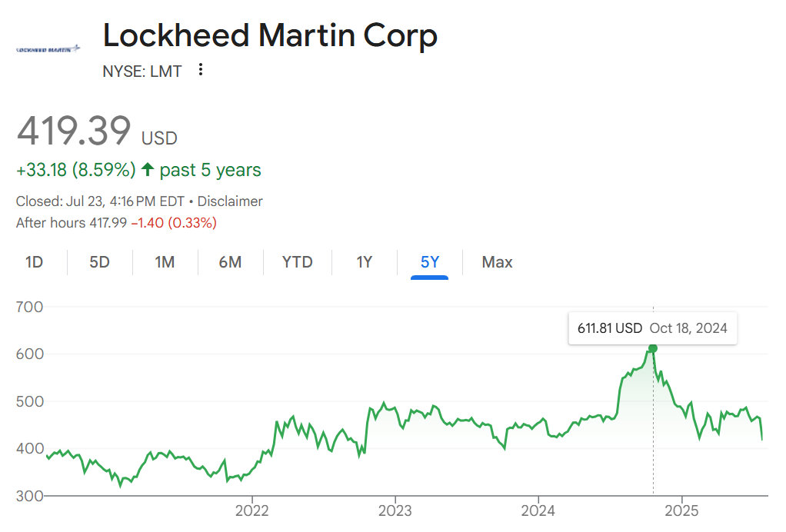Click the 2025 label on x-axis
The image size is (786, 532).
point(680,510)
